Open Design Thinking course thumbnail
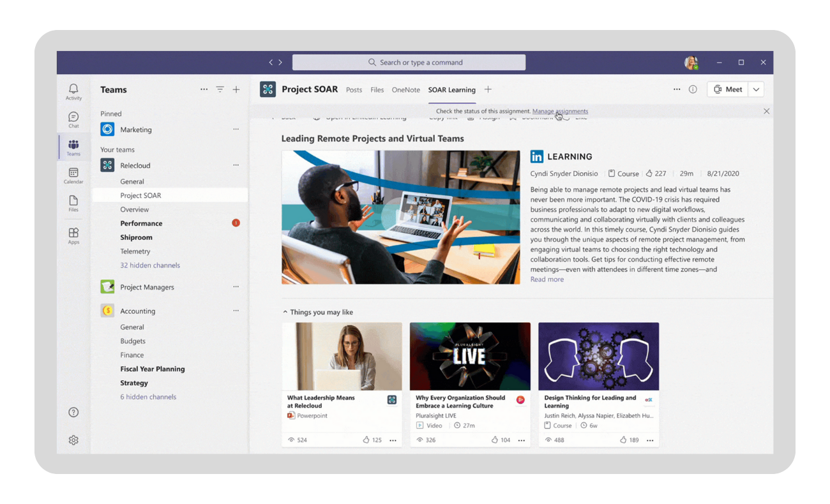Viewport: 830px width, 504px height. click(x=599, y=356)
